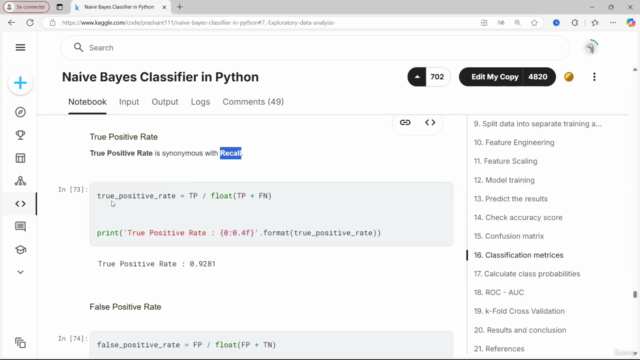Open Code icon in sidebar
Screen dimensions: 640x360
pos(20,204)
